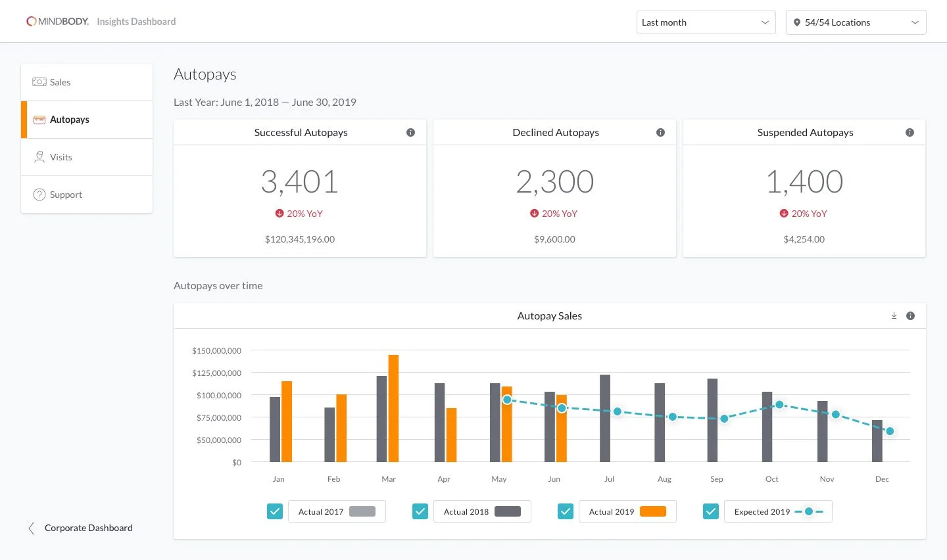Click the download icon for Autopay Sales chart
Screen dimensions: 947x560
(x=894, y=315)
